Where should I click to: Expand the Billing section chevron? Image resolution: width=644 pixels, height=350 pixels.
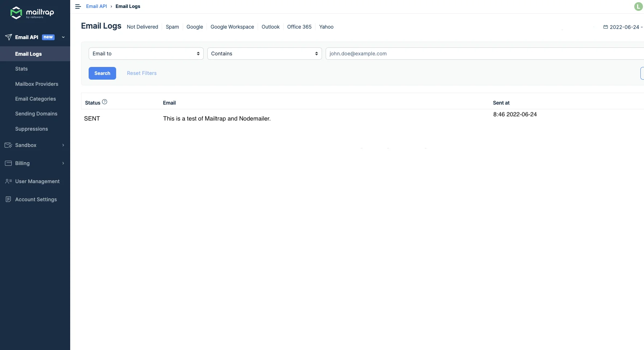tap(63, 163)
